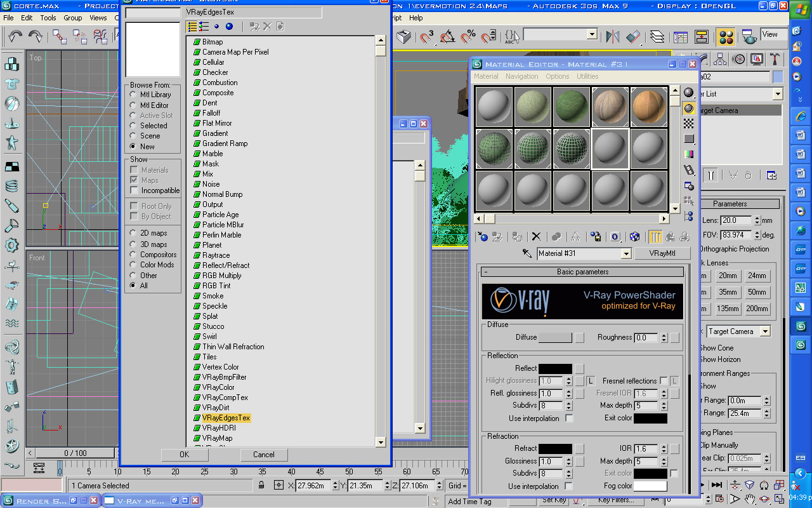This screenshot has height=508, width=812.
Task: Click the Video Color Check icon
Action: (688, 154)
